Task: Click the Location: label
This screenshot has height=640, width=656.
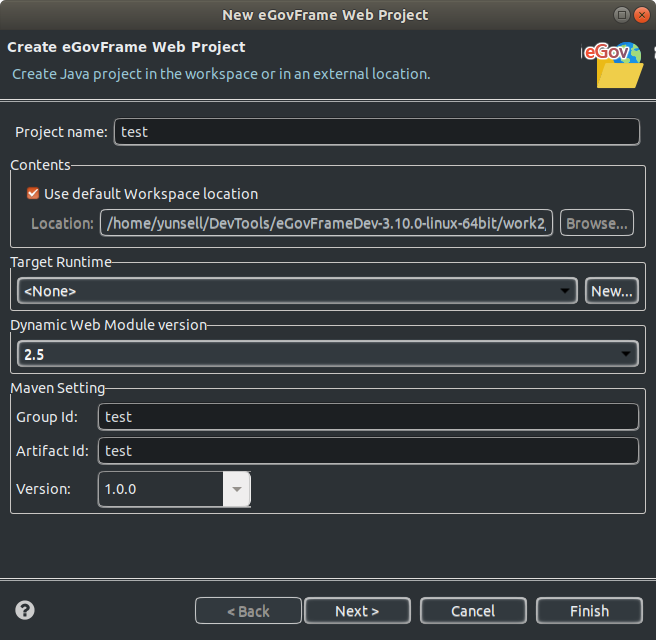Action: pos(62,223)
